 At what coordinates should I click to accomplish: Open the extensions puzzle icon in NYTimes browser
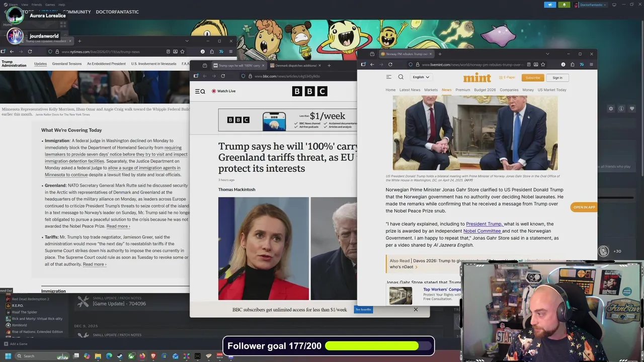pos(212,51)
